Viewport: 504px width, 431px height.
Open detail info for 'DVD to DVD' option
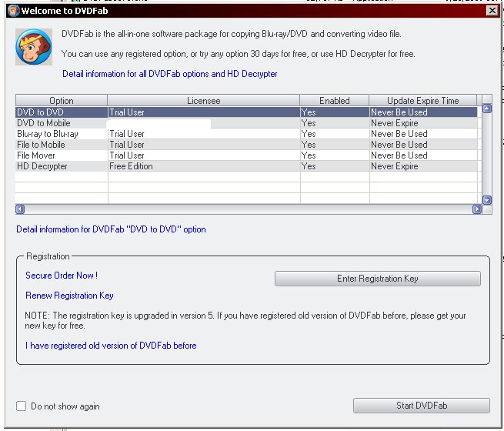coord(111,229)
